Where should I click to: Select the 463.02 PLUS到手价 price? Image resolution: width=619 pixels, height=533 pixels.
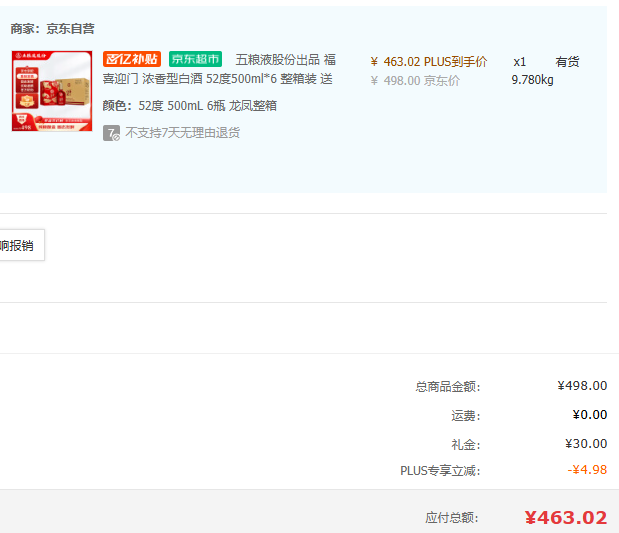pos(429,62)
